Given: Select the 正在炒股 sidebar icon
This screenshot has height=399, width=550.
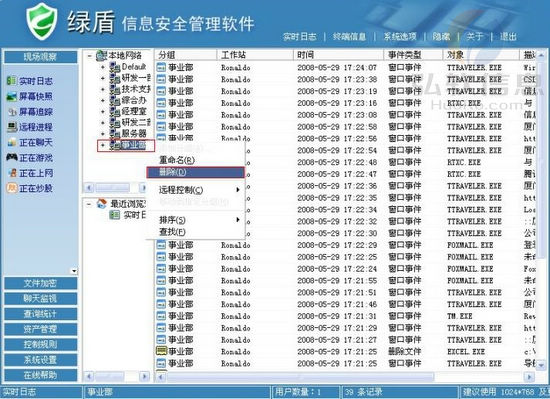Looking at the screenshot, I should coord(12,188).
